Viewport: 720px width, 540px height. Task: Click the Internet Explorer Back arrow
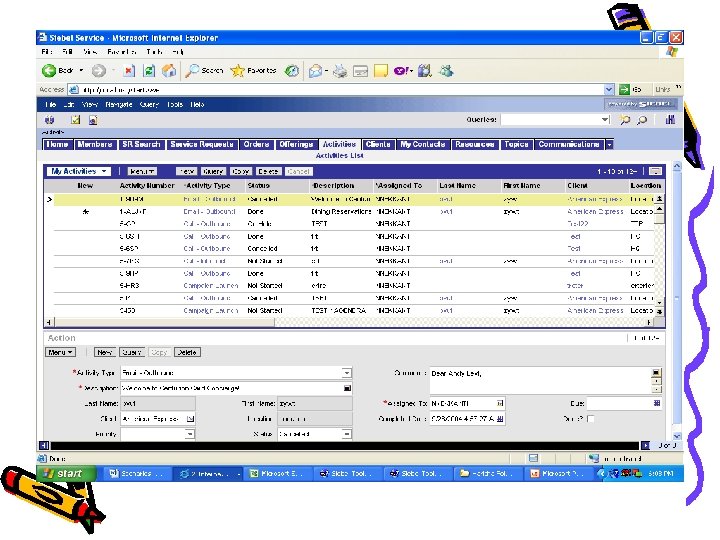49,70
